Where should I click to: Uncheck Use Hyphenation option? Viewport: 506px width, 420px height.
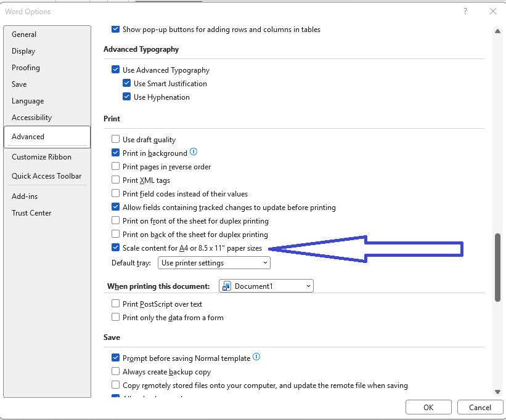pos(127,97)
